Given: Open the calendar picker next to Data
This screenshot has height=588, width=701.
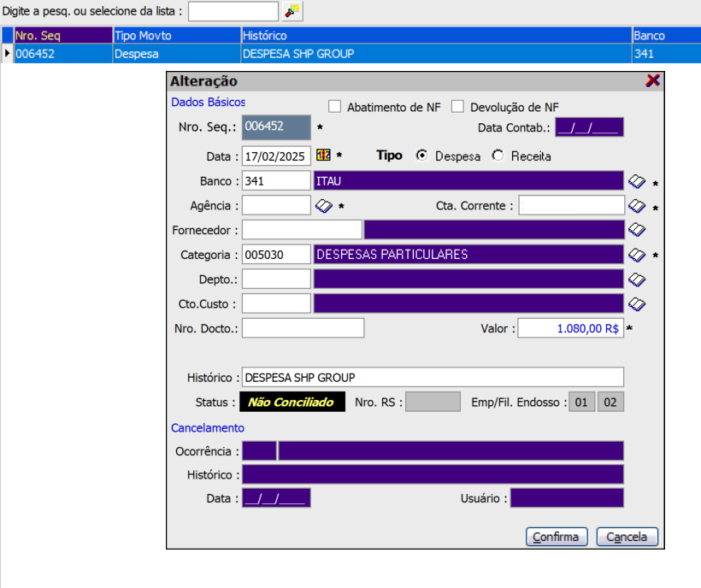Looking at the screenshot, I should (323, 156).
